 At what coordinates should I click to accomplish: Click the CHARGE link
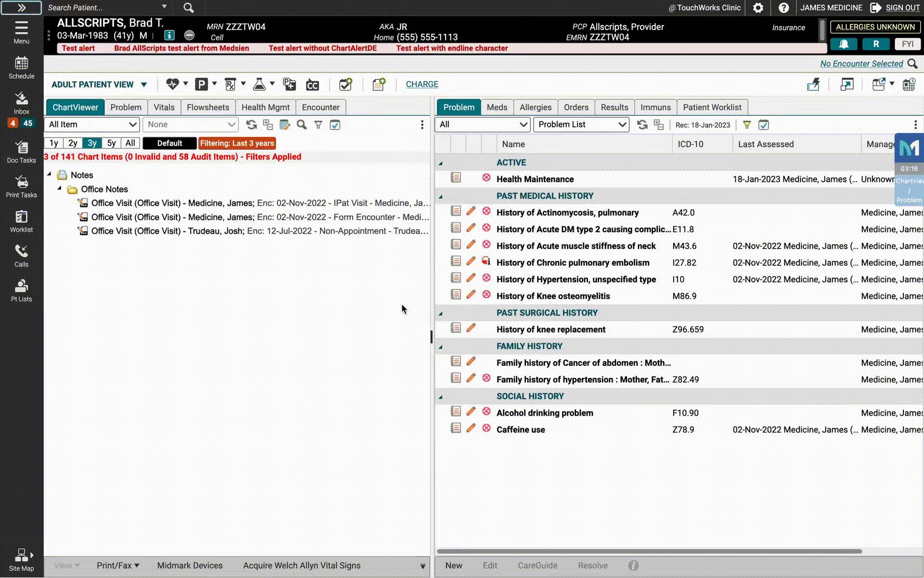[x=422, y=84]
